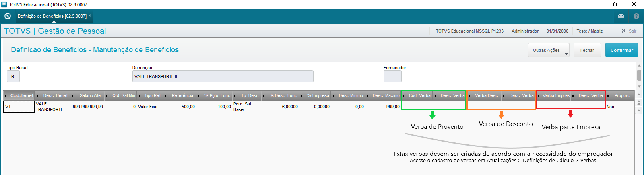Click the TOTVS home logo icon
This screenshot has height=175, width=644.
point(7,16)
